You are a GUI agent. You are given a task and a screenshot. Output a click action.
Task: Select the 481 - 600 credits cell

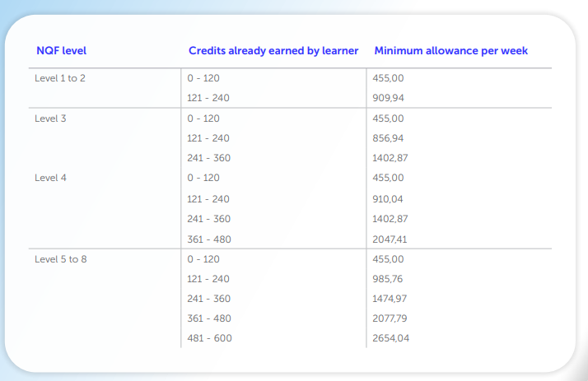209,338
